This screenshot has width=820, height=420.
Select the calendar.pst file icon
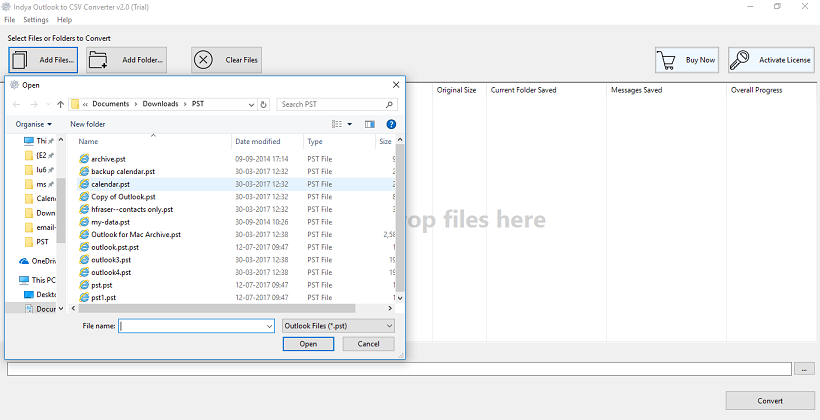coord(84,184)
